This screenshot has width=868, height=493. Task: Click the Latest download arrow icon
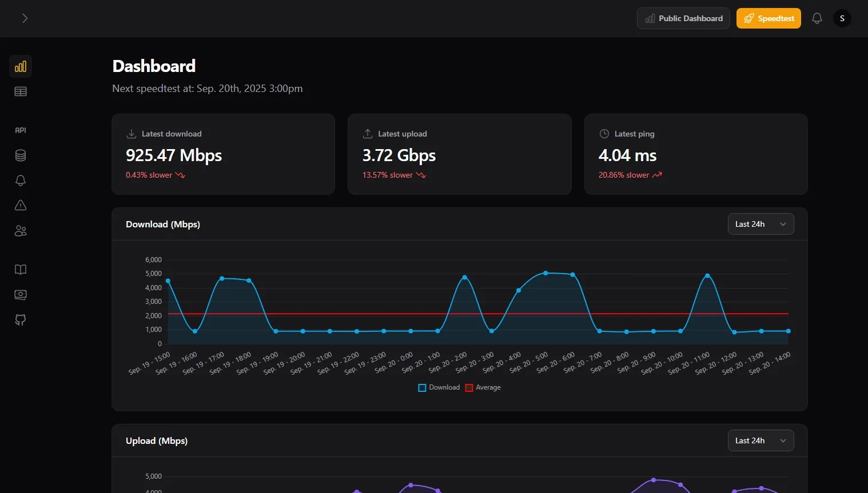[132, 134]
